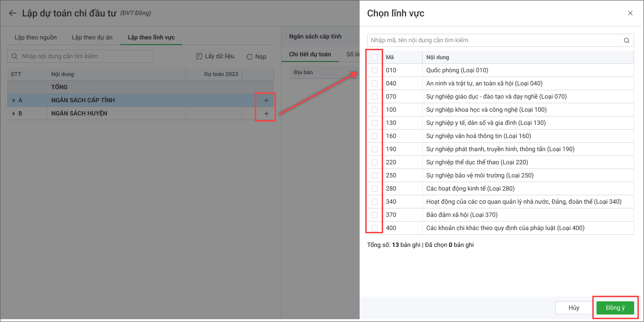
Task: Tick the checkbox for Quốc phòng (010)
Action: (375, 70)
